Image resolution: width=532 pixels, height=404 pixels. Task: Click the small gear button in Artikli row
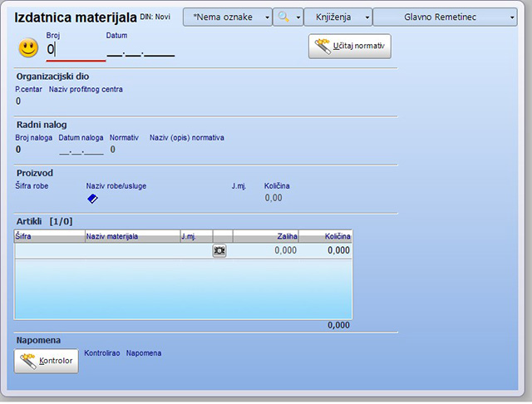(x=219, y=251)
